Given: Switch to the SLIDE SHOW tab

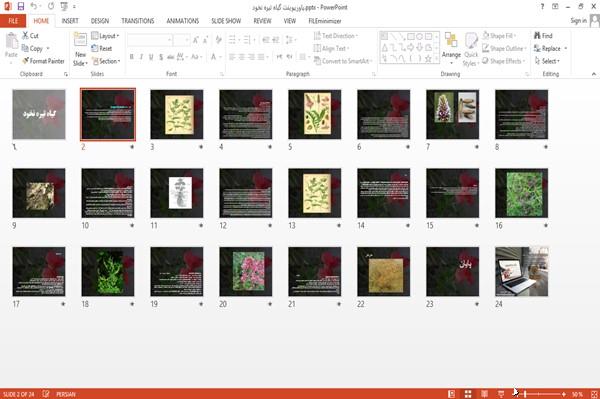Looking at the screenshot, I should pyautogui.click(x=226, y=21).
